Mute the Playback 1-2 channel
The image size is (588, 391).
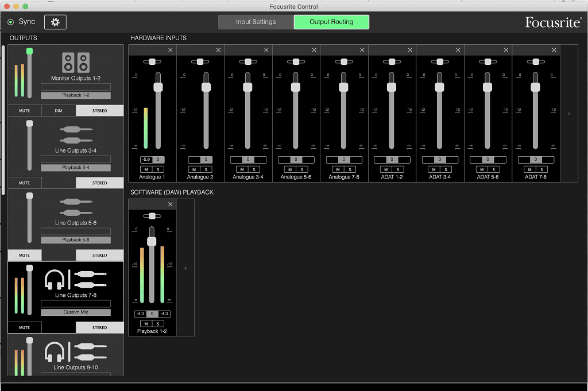(x=146, y=323)
